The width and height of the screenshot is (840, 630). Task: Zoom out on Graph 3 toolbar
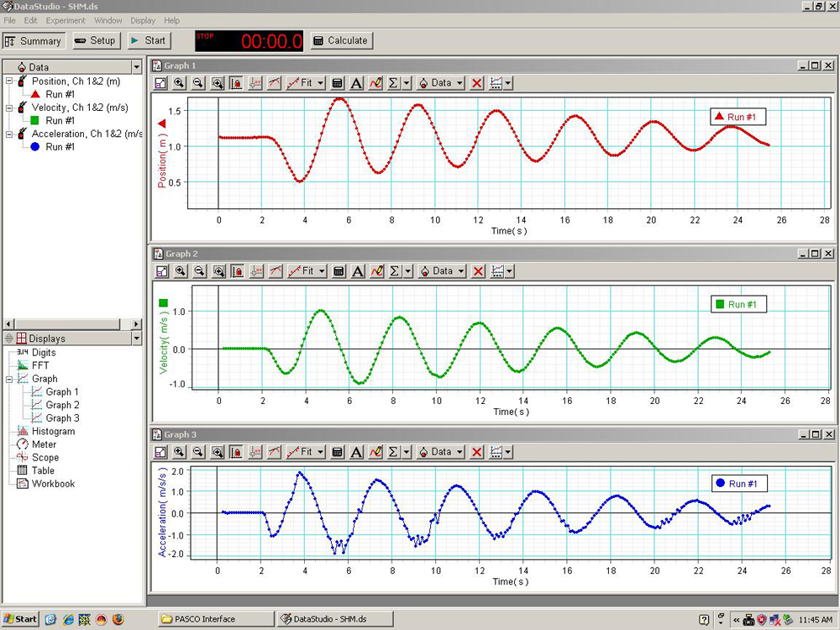(x=198, y=452)
